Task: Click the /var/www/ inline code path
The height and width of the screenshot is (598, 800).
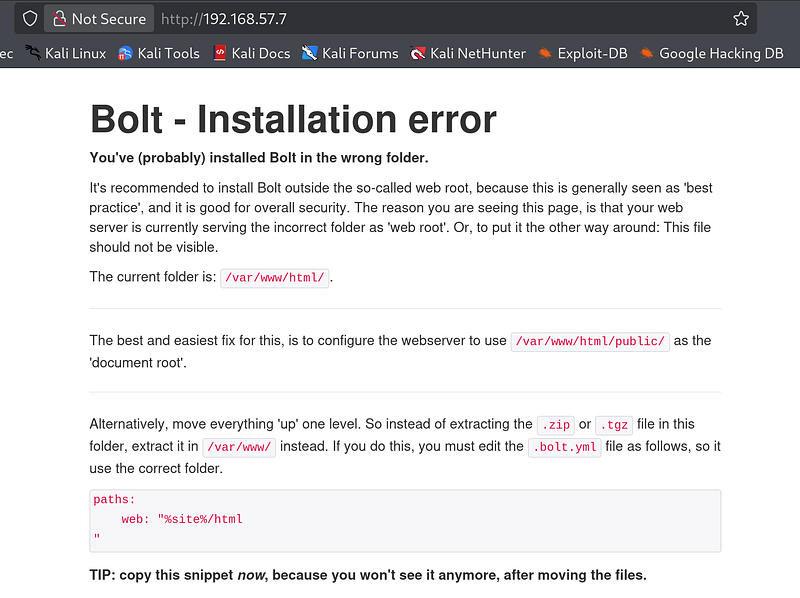Action: (x=239, y=447)
